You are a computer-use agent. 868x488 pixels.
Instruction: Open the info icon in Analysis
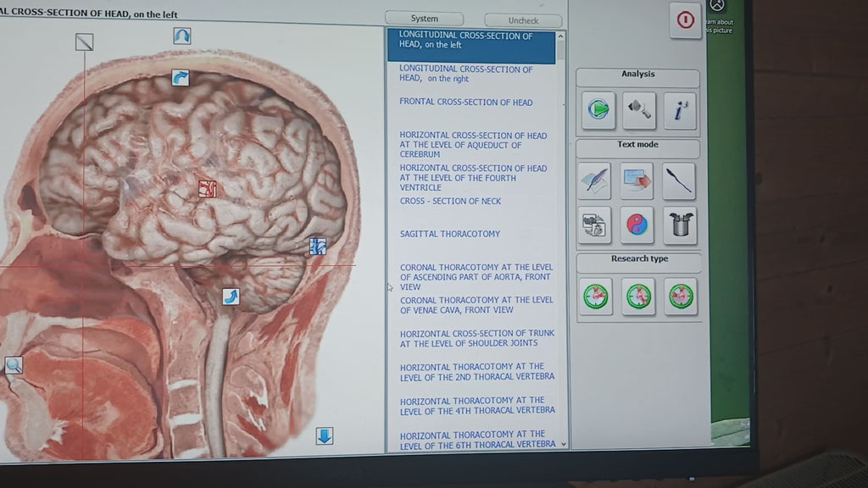pyautogui.click(x=681, y=110)
